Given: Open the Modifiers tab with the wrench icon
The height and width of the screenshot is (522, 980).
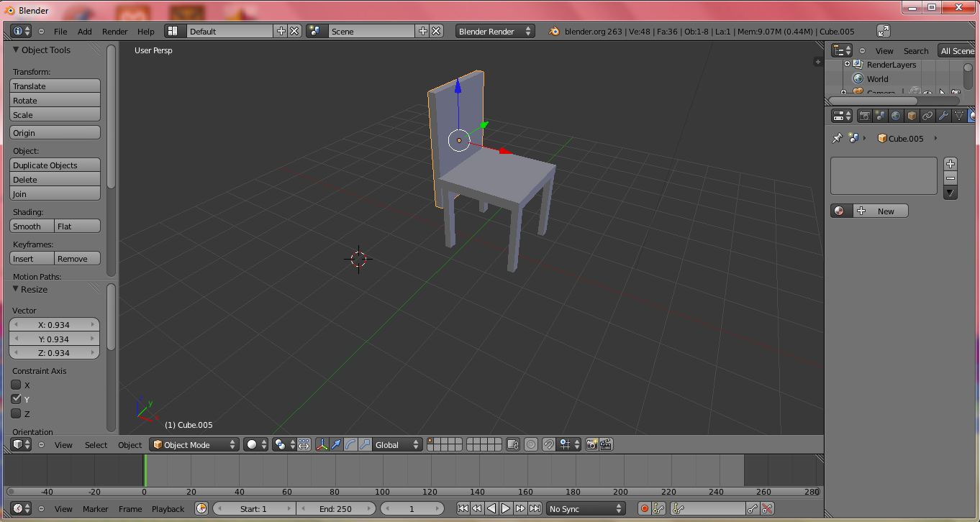Looking at the screenshot, I should [944, 116].
